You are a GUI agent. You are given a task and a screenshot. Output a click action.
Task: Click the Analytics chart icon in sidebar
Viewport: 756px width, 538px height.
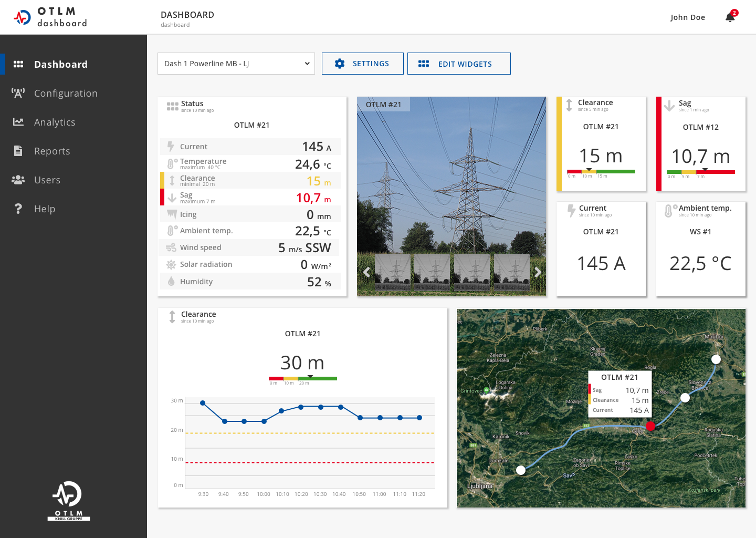click(18, 122)
